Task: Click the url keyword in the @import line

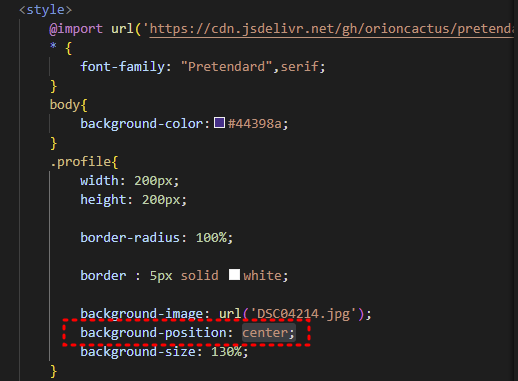Action: tap(123, 29)
